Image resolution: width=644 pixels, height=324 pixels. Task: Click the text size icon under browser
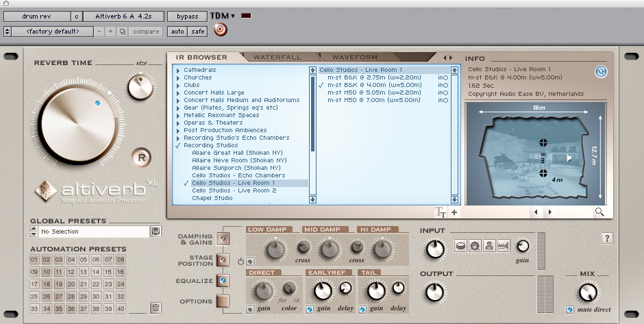441,212
